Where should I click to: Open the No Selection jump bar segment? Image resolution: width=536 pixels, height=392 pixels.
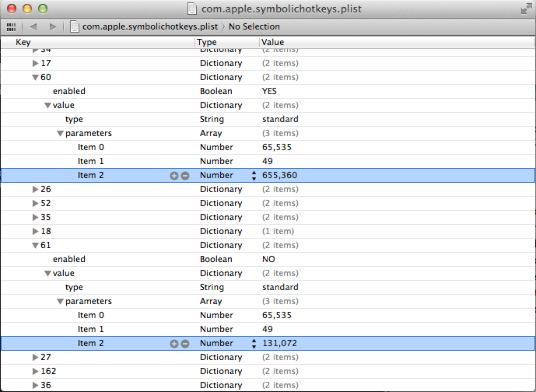[x=254, y=26]
